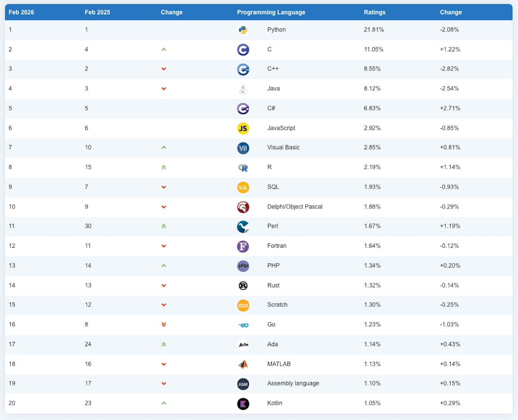The width and height of the screenshot is (518, 420).
Task: Click the JavaScript JS logo icon
Action: coord(243,128)
